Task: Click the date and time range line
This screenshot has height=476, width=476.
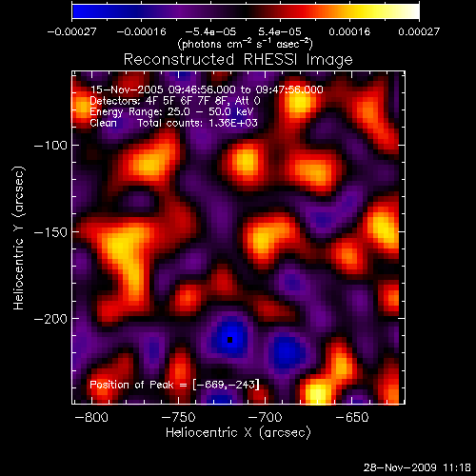Action: pyautogui.click(x=207, y=89)
